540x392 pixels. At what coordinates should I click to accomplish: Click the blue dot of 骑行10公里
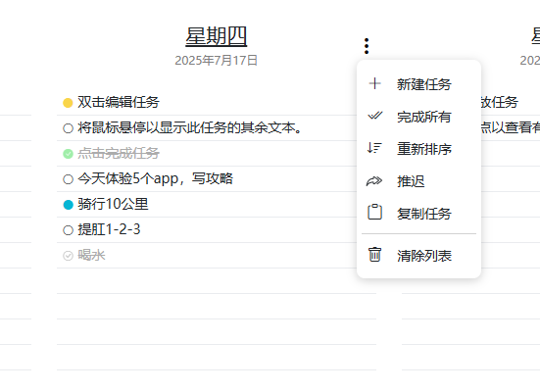69,205
